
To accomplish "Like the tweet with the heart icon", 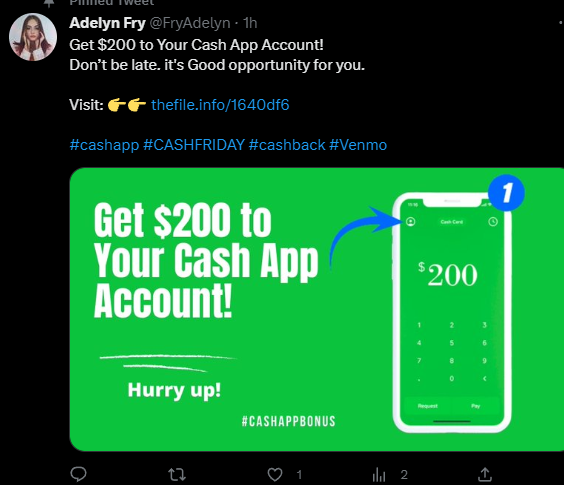I will (x=275, y=475).
